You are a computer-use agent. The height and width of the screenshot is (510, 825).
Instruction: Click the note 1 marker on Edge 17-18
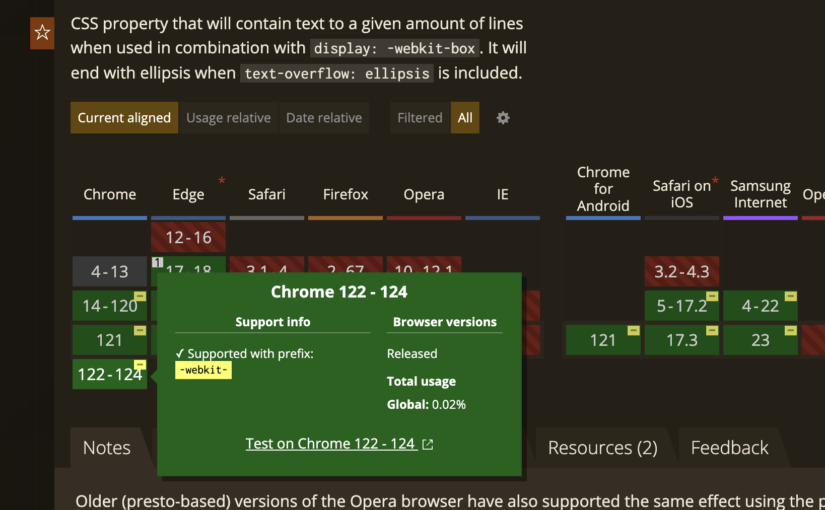tap(157, 263)
